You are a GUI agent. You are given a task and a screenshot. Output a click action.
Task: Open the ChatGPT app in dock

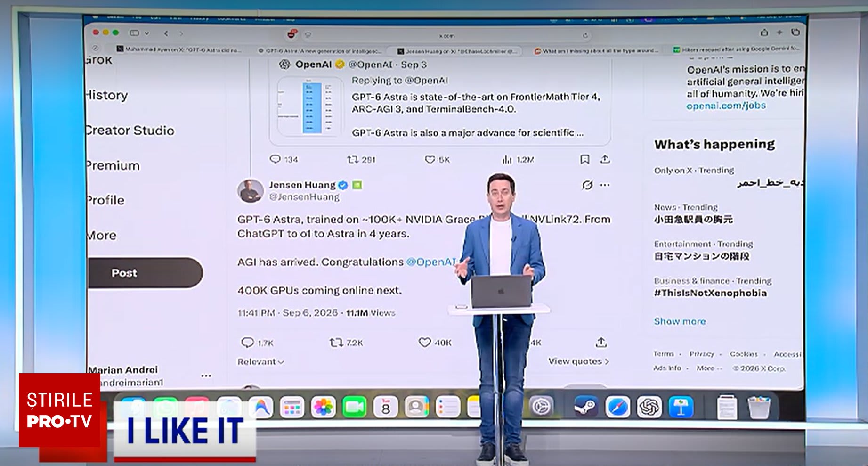tap(649, 407)
